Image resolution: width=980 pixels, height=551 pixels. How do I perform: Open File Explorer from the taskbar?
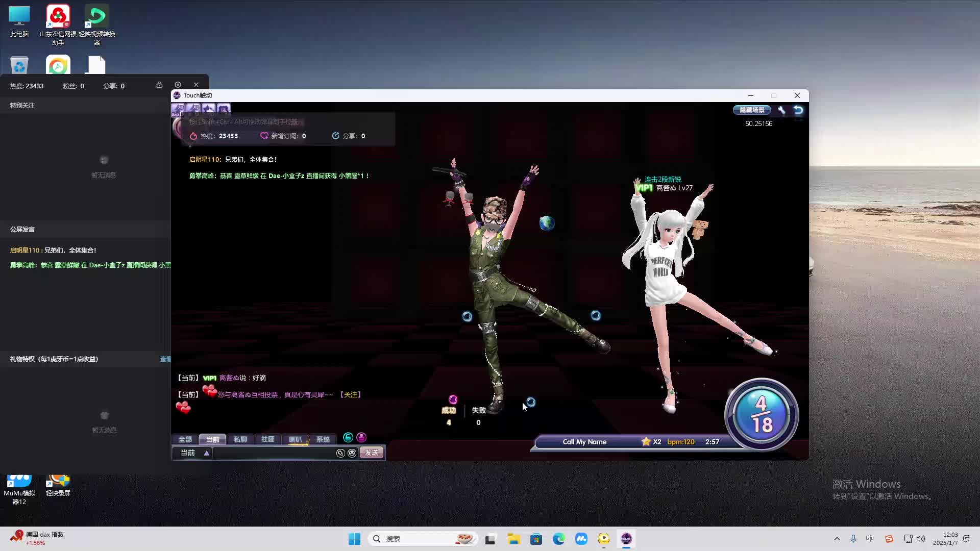[x=513, y=539]
